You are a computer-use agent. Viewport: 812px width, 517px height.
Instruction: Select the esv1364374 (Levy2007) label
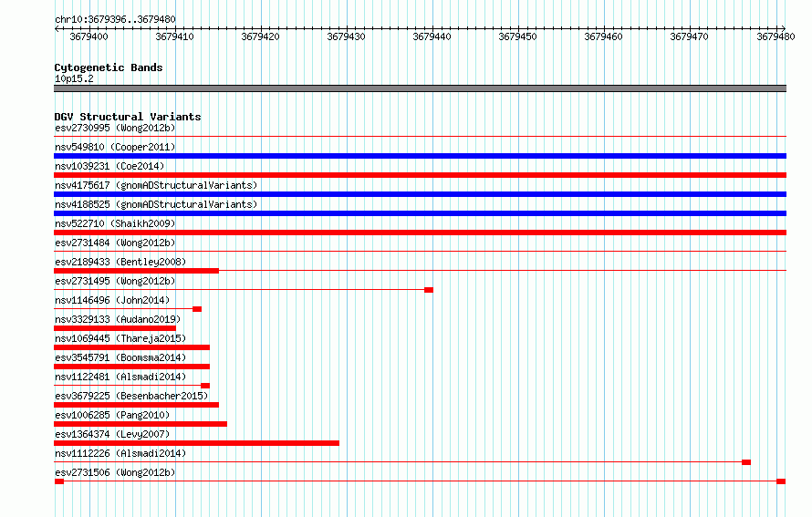tap(112, 434)
